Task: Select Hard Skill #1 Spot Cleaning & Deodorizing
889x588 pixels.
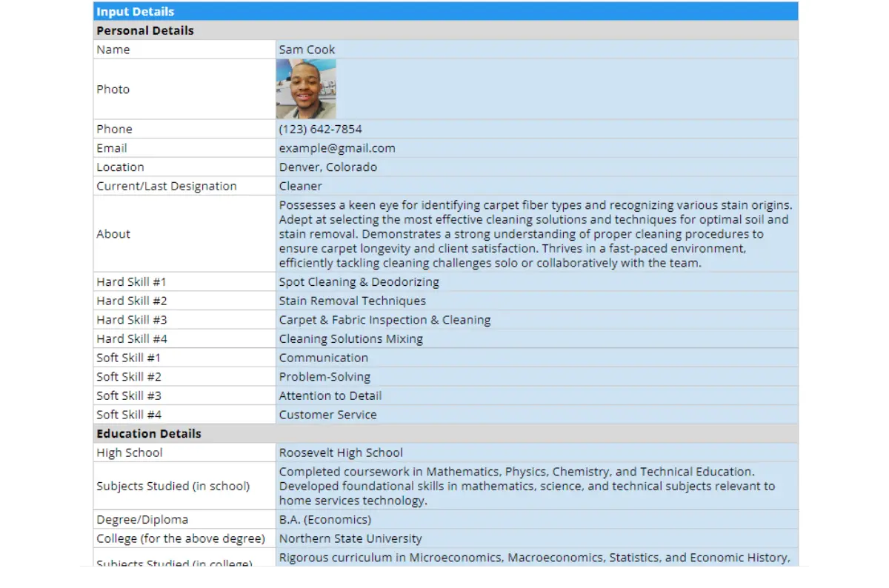Action: (x=536, y=282)
